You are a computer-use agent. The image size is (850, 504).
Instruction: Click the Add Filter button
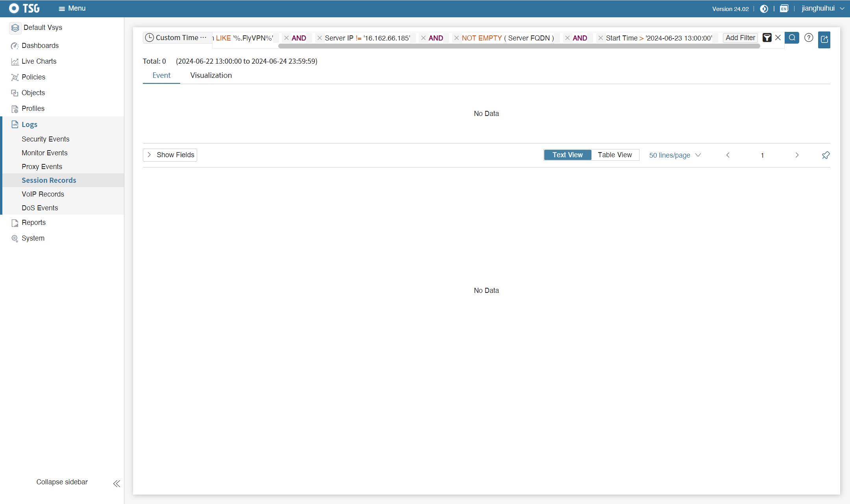[740, 38]
